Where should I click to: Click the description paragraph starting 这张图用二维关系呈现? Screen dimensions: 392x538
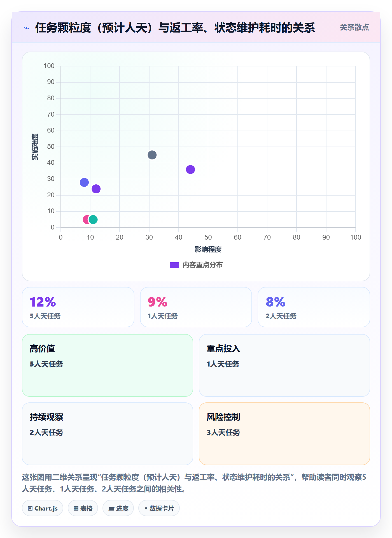point(194,483)
